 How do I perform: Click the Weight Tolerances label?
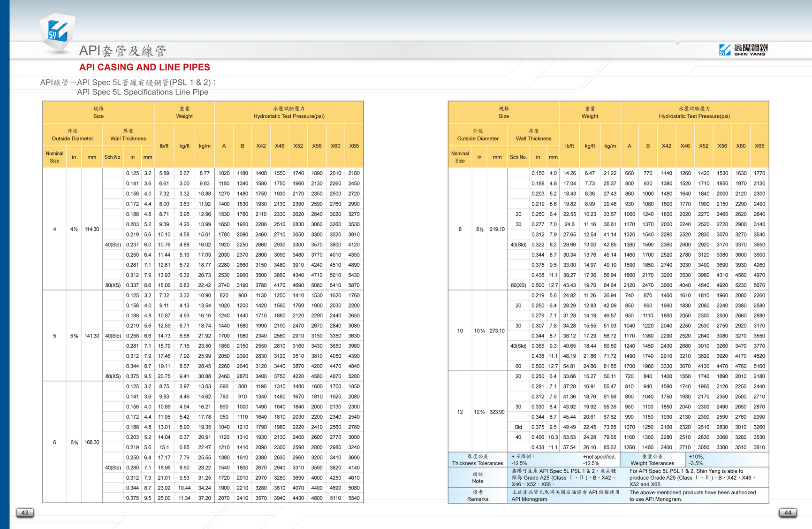pos(652,463)
